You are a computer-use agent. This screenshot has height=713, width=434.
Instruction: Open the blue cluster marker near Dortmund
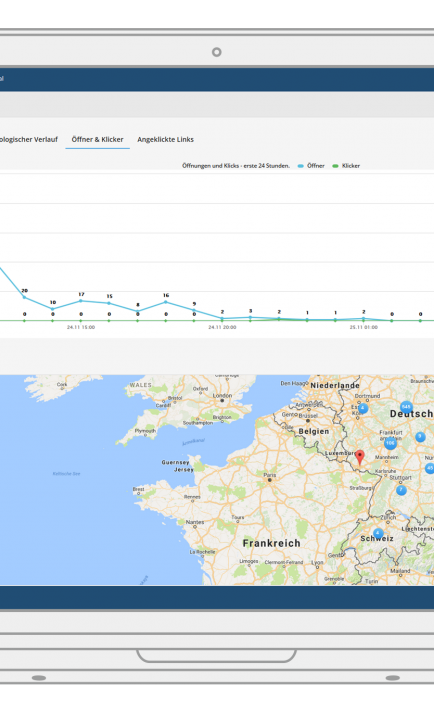pos(362,408)
